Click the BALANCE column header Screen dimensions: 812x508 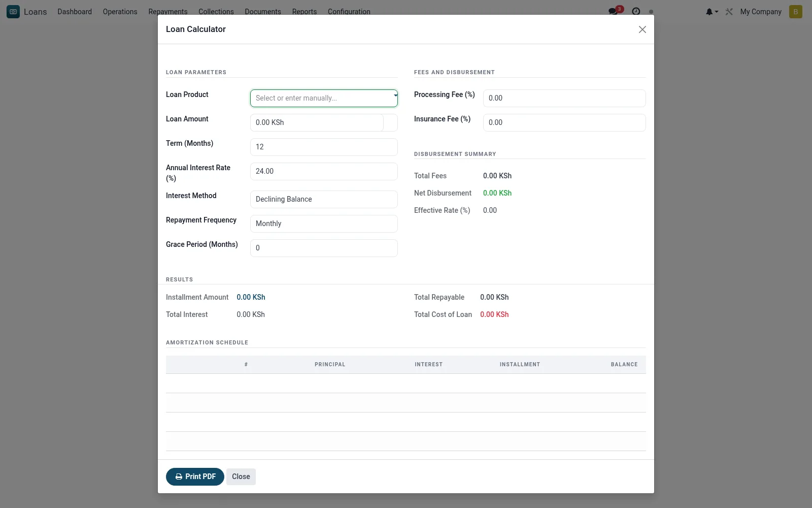point(624,364)
